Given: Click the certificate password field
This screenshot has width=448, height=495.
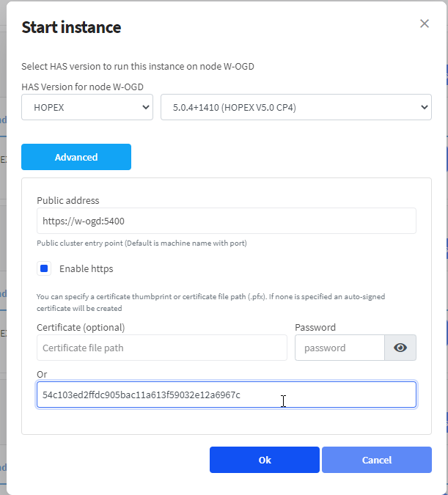Looking at the screenshot, I should (x=339, y=348).
